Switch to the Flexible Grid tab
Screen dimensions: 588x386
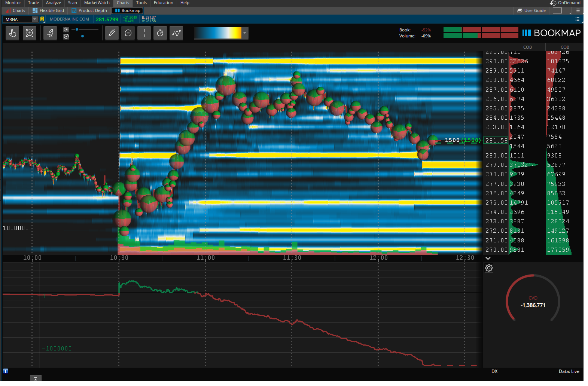point(48,10)
